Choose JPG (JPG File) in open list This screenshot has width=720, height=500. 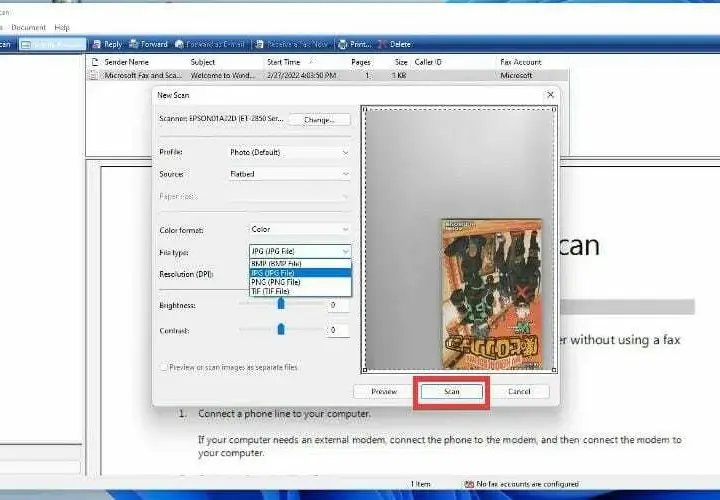(300, 273)
